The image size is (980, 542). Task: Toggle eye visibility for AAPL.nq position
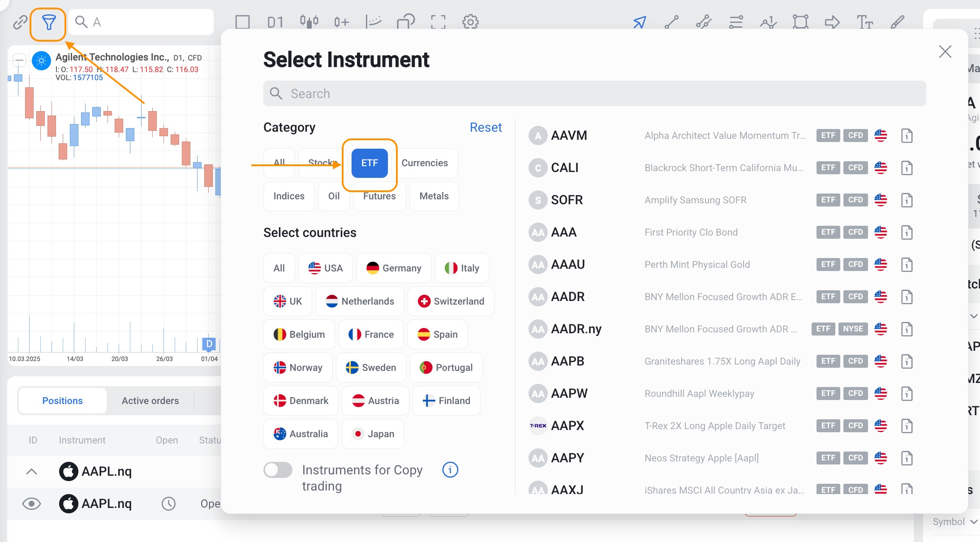(31, 503)
